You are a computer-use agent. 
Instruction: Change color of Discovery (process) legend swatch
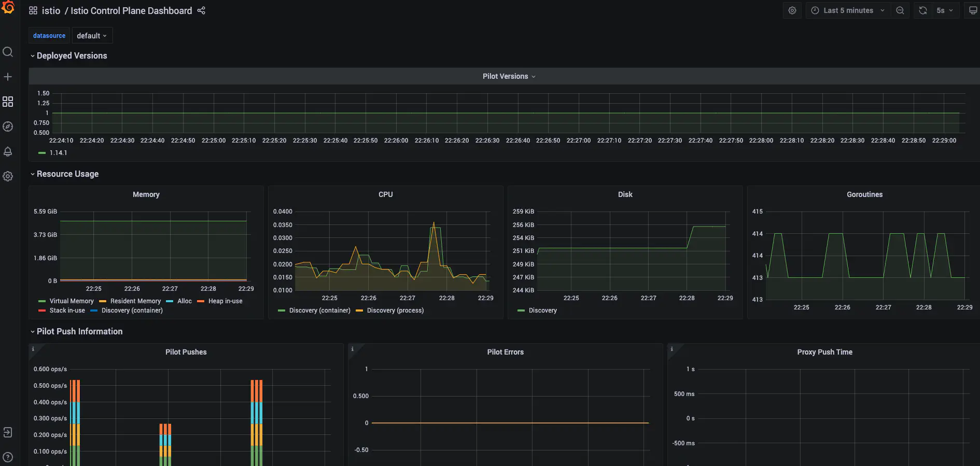tap(359, 310)
